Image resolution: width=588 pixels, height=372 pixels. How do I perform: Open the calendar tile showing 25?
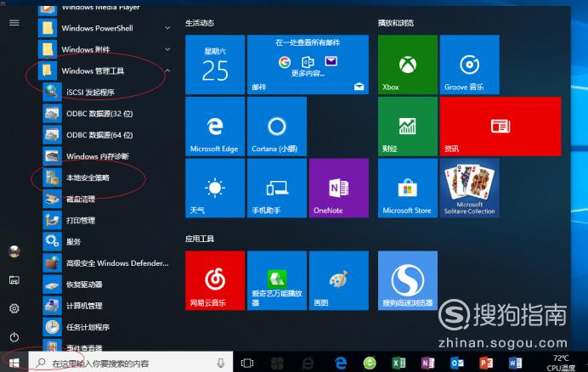(x=215, y=65)
